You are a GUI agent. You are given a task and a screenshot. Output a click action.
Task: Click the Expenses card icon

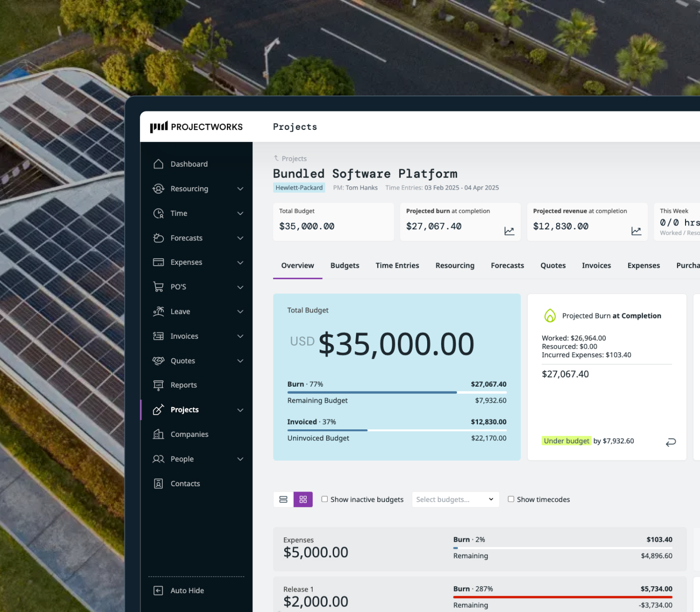(158, 262)
